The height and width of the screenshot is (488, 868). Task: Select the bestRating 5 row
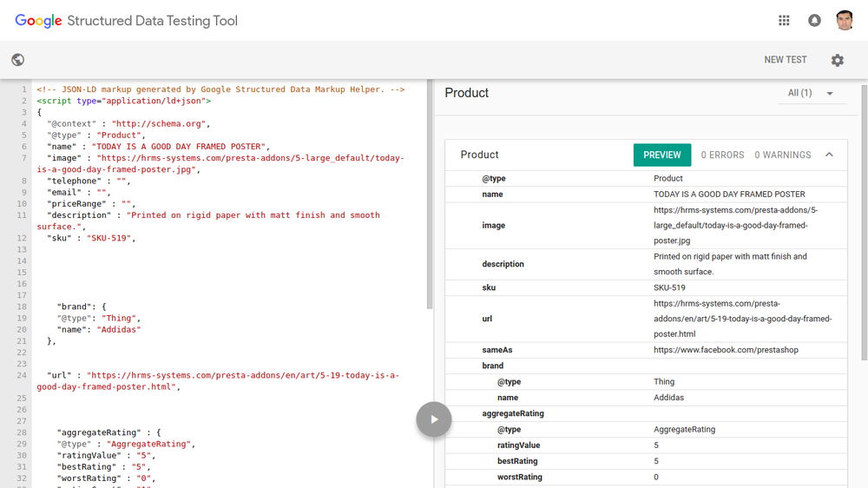[x=646, y=461]
